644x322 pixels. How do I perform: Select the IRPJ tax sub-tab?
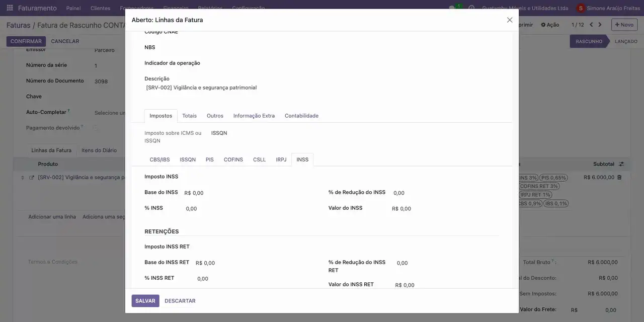pyautogui.click(x=281, y=159)
